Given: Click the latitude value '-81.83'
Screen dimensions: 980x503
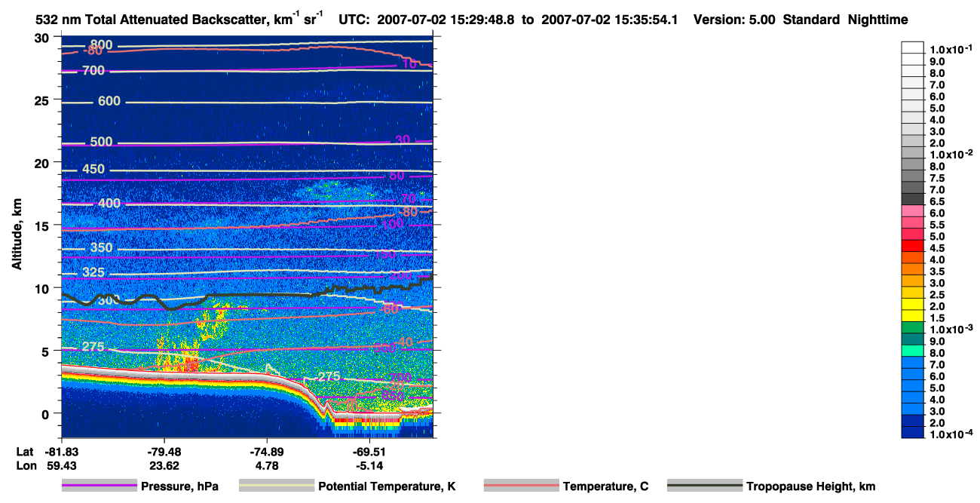Looking at the screenshot, I should tap(62, 452).
